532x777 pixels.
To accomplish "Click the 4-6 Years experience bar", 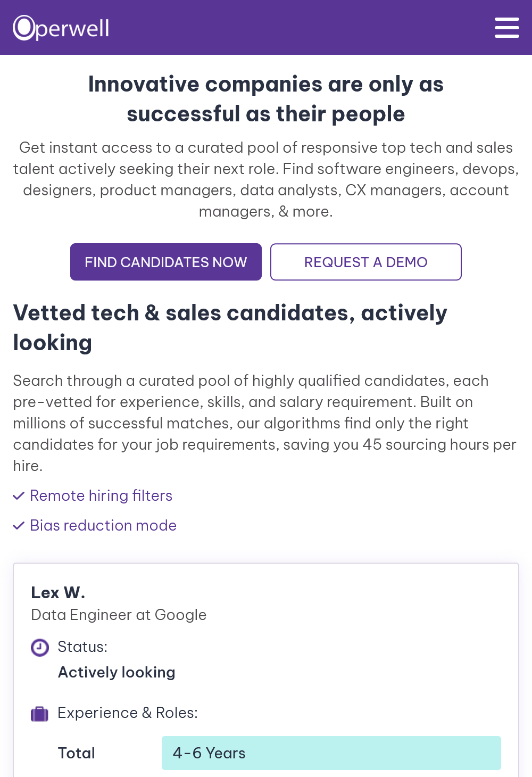I will point(331,753).
